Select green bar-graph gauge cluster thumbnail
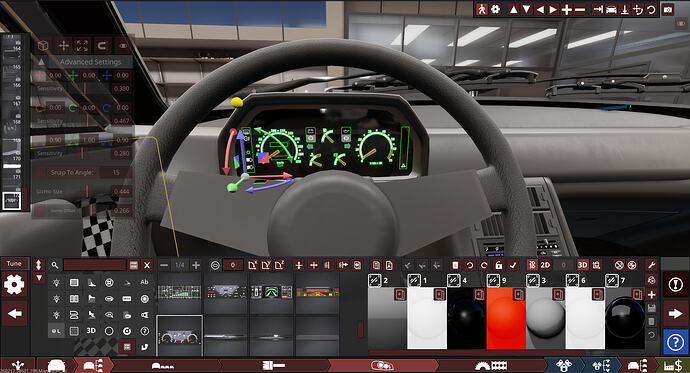The width and height of the screenshot is (690, 373). tap(180, 292)
